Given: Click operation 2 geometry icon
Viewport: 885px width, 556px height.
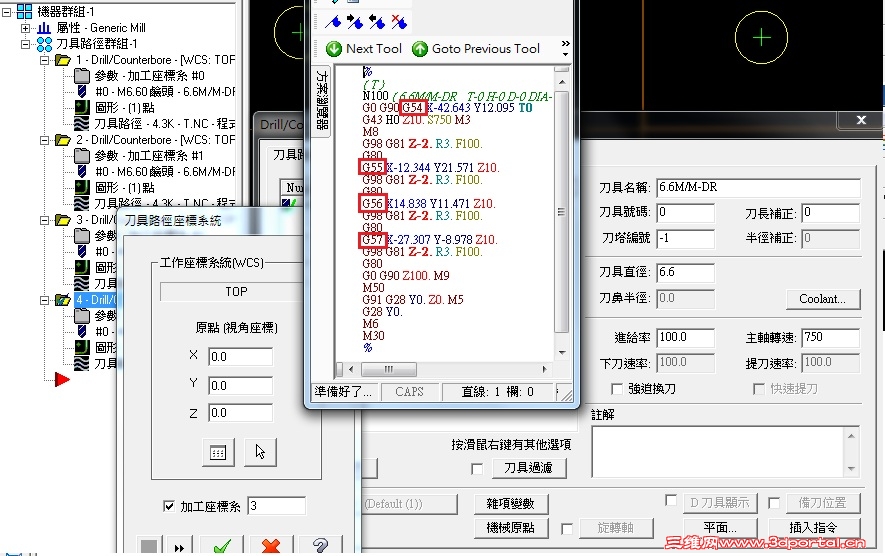Looking at the screenshot, I should tap(82, 187).
